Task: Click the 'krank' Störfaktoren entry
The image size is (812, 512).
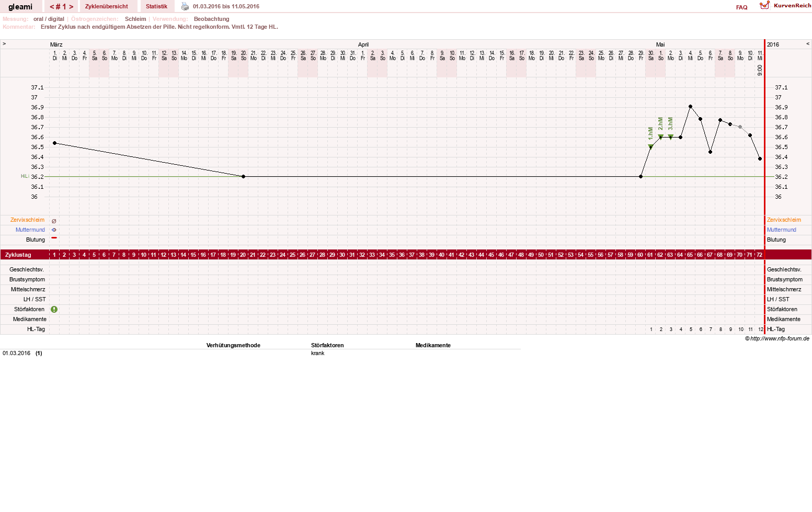Action: point(317,353)
